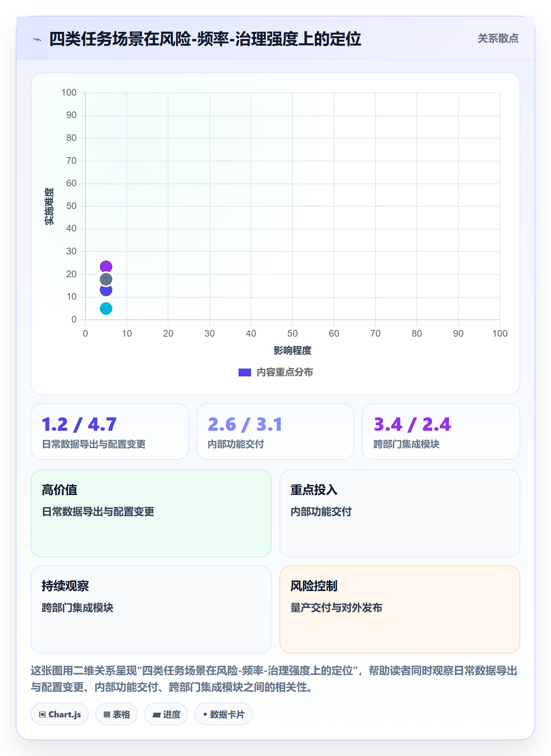Screen dimensions: 551x756
Task: Click 日常数据导出与配置变更 in the 高价值 card
Action: (x=98, y=511)
